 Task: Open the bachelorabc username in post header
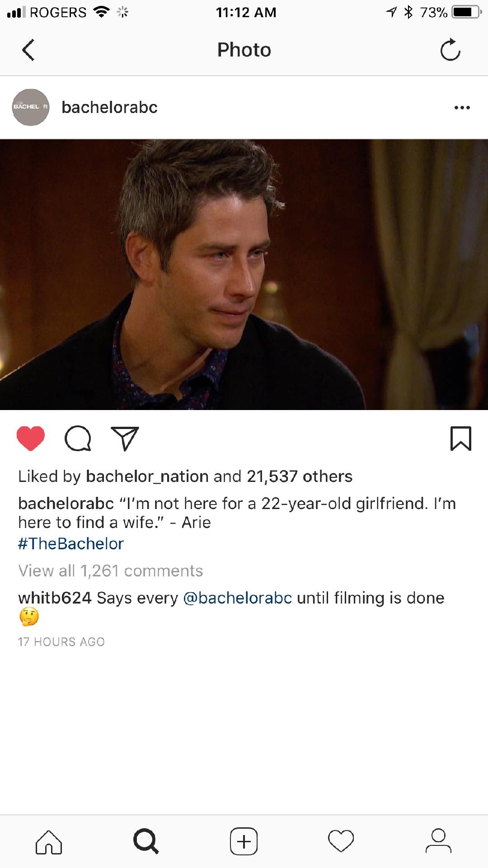(x=109, y=108)
